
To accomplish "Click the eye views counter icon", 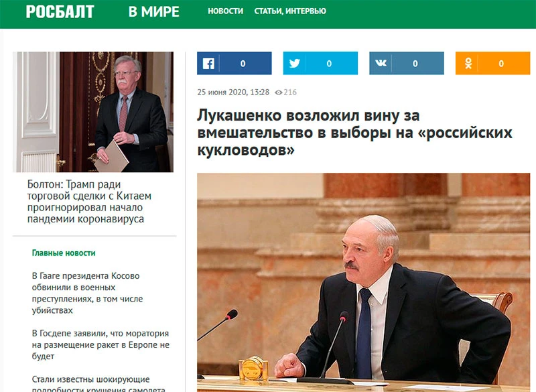I will pos(279,92).
